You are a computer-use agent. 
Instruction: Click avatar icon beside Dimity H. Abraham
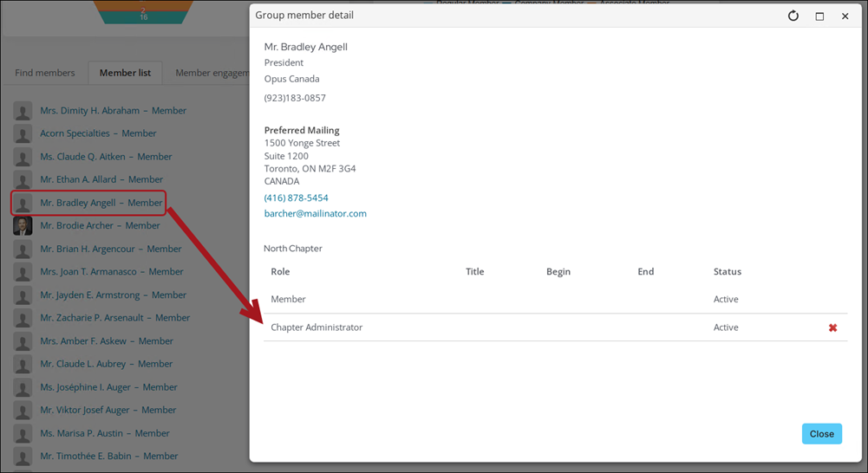coord(23,111)
